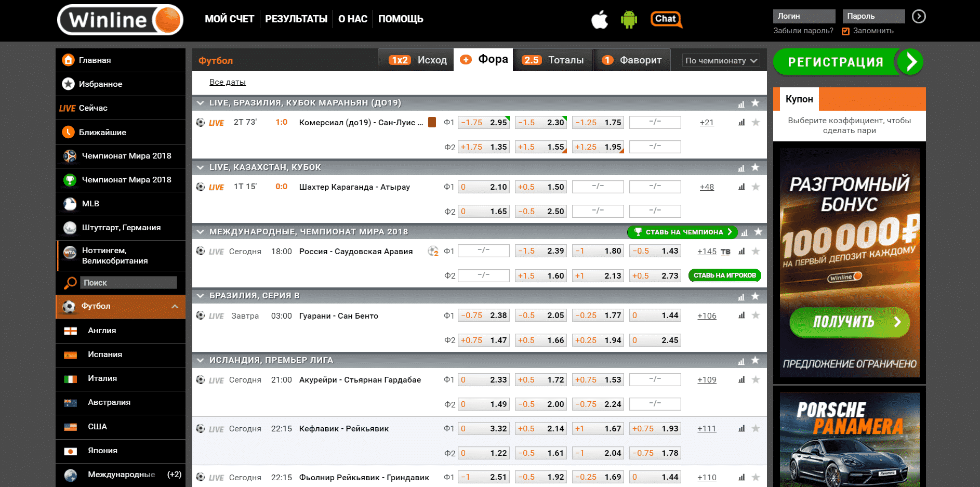Collapse the Бразилия, Серия B section
Image resolution: width=980 pixels, height=487 pixels.
pos(200,296)
